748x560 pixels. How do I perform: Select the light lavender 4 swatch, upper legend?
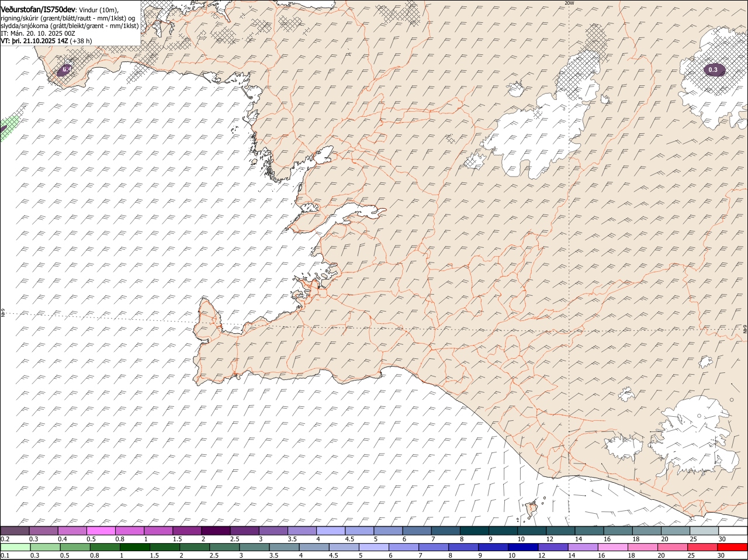pos(331,531)
